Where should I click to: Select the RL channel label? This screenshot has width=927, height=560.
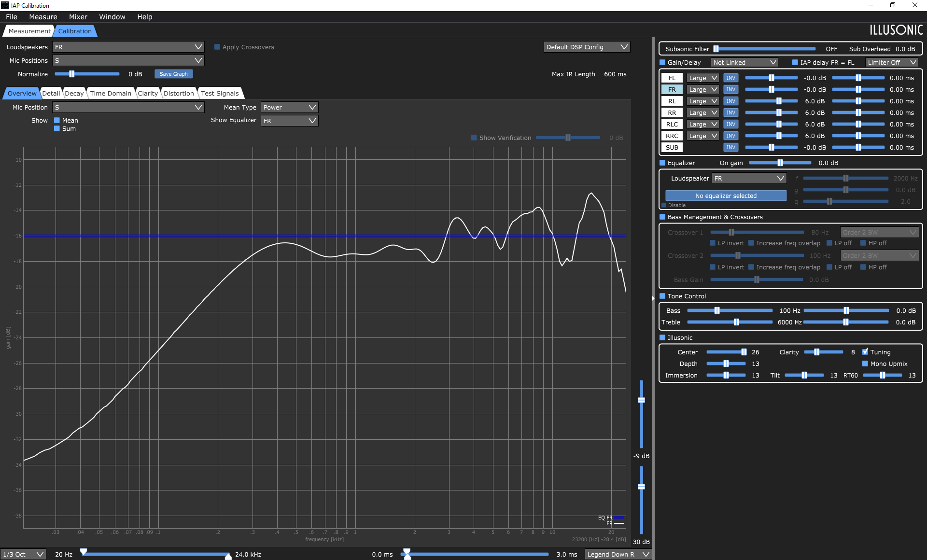[672, 101]
